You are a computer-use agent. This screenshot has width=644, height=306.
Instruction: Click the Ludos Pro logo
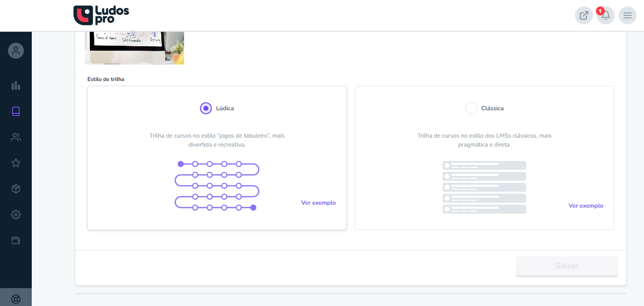(x=101, y=15)
